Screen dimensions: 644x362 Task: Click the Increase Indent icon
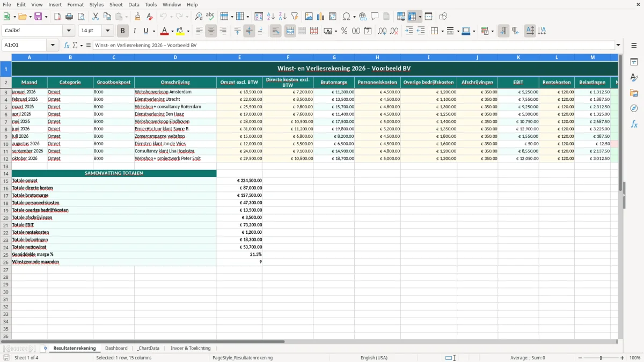point(409,31)
